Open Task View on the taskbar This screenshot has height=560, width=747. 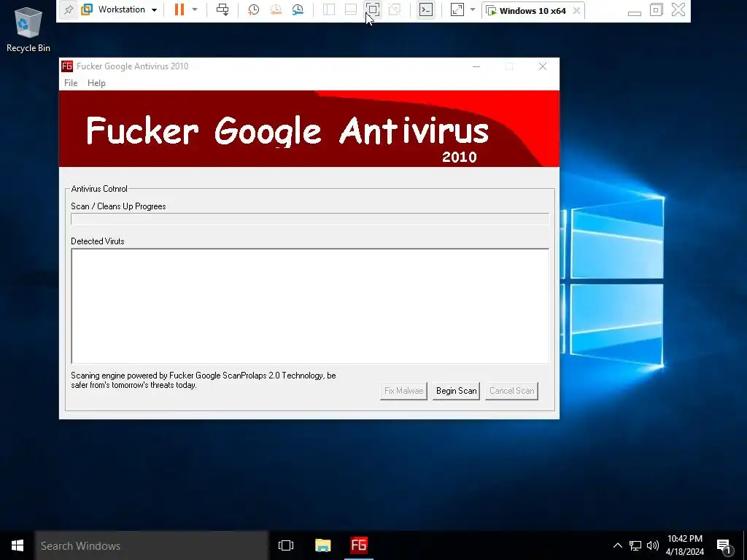point(286,545)
